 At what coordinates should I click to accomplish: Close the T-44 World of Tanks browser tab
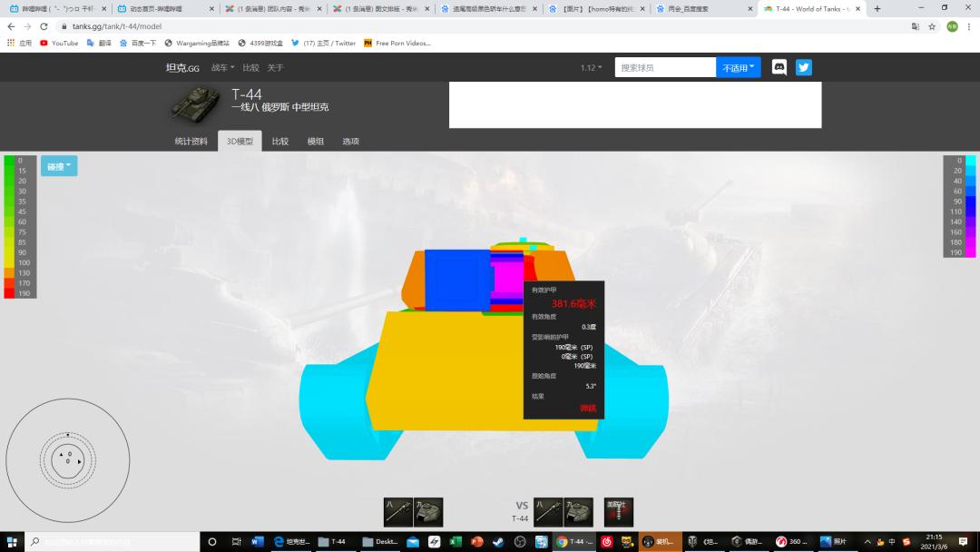click(857, 9)
